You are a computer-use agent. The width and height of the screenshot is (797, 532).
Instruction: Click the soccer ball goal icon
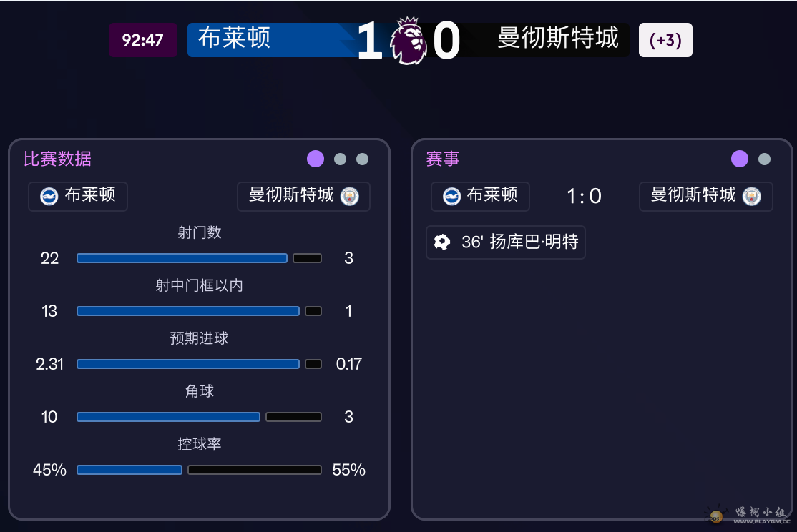click(x=442, y=242)
